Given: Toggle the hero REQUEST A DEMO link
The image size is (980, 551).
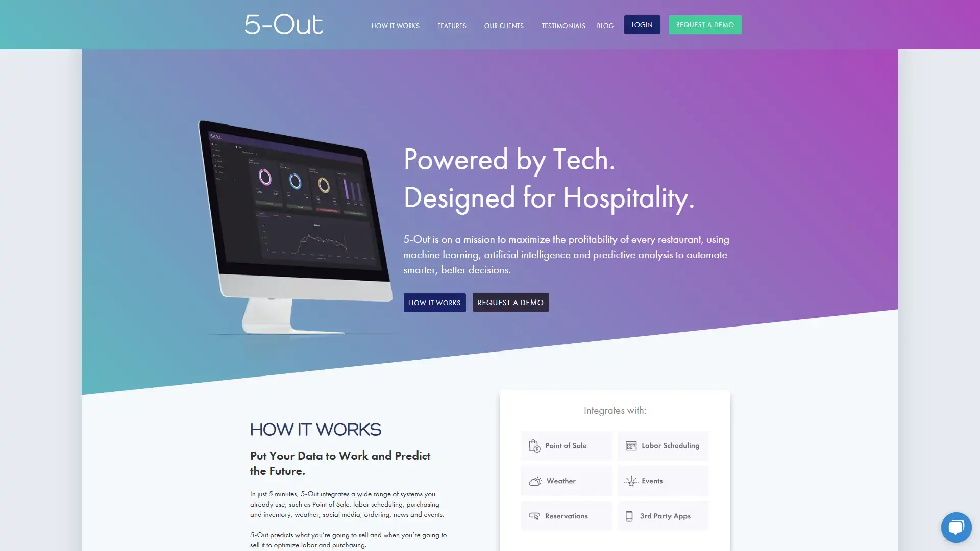Looking at the screenshot, I should click(510, 302).
